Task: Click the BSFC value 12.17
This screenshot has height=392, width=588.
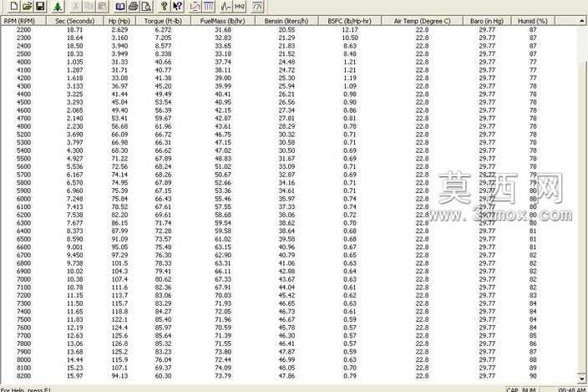Action: pos(350,29)
